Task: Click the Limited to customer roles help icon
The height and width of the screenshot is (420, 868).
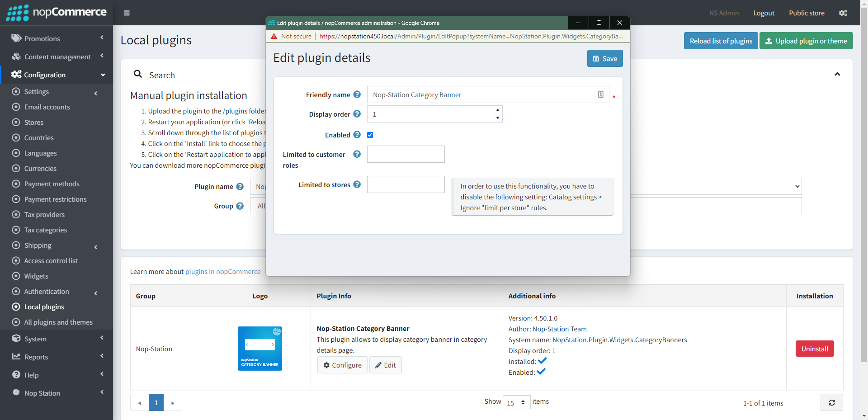Action: tap(357, 154)
